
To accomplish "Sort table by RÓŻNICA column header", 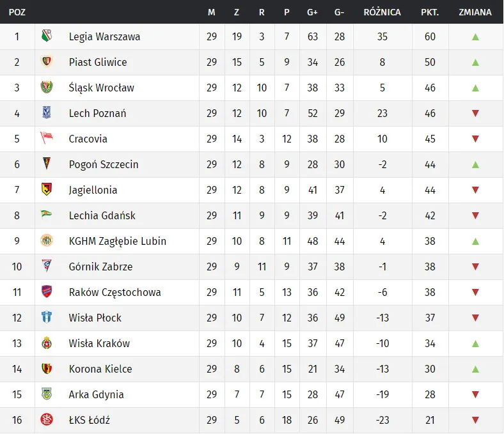I will point(382,12).
